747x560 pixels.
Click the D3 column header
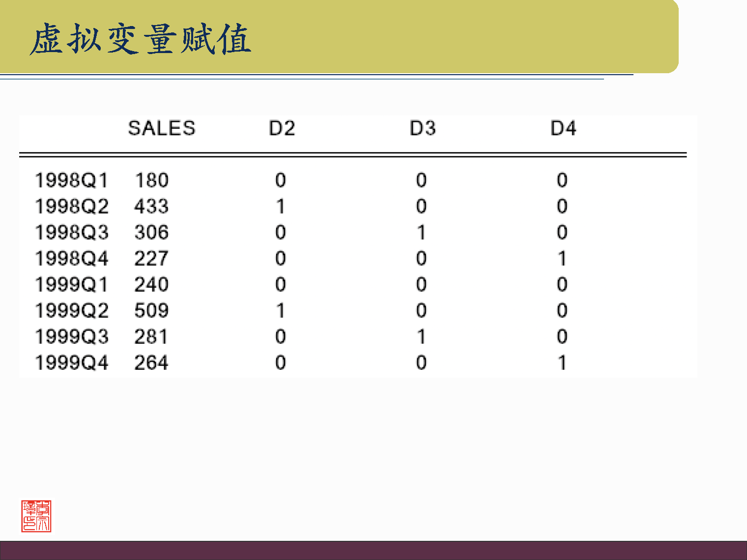pos(423,128)
